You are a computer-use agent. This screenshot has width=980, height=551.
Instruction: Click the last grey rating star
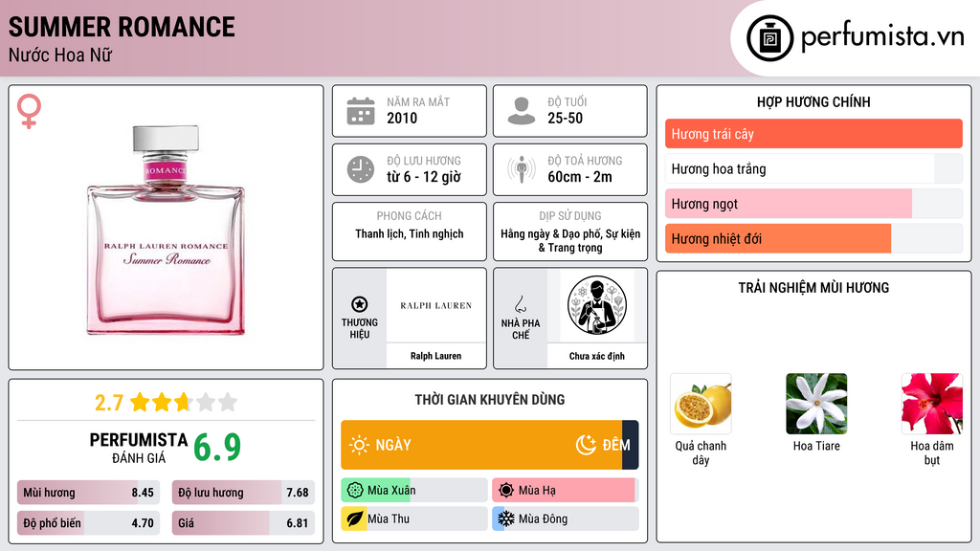(228, 402)
